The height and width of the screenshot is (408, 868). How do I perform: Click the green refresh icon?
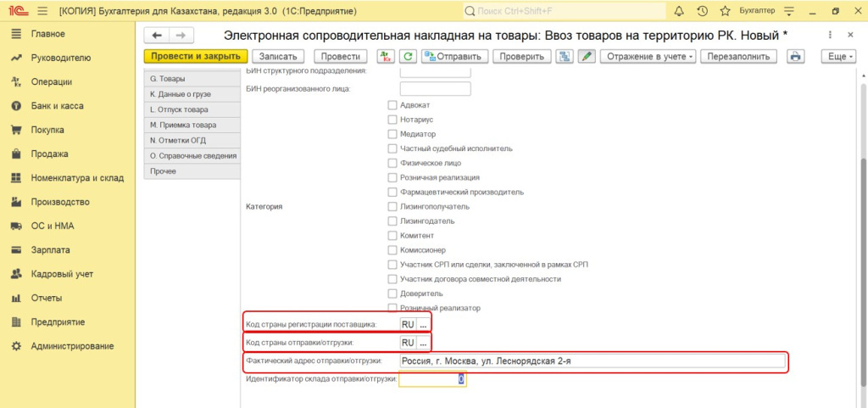coord(408,56)
